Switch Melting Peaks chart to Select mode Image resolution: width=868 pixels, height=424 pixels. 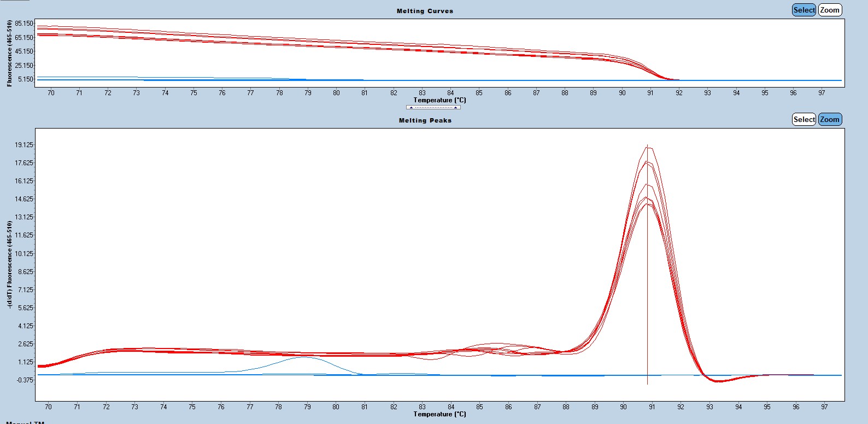coord(804,119)
